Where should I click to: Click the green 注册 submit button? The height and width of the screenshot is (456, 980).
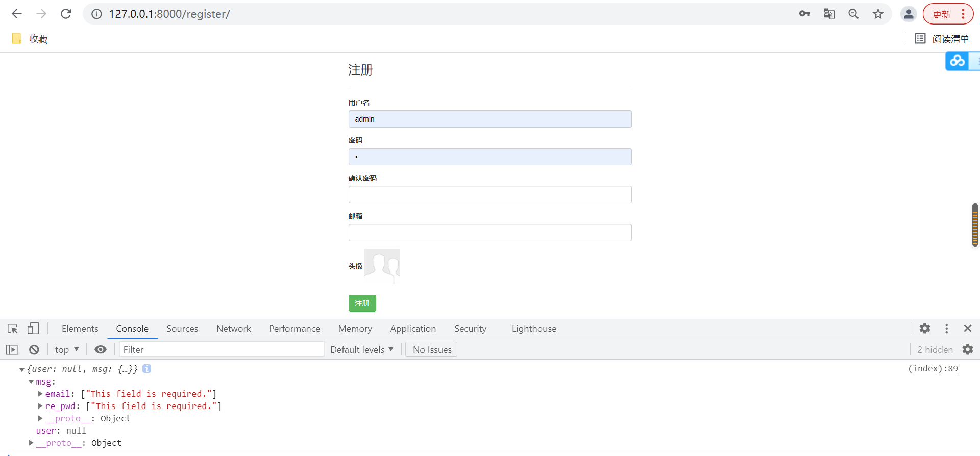point(362,303)
